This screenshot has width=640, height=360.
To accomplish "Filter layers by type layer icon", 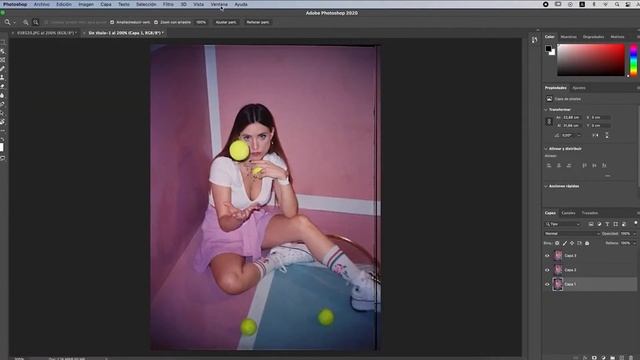I will (x=607, y=224).
